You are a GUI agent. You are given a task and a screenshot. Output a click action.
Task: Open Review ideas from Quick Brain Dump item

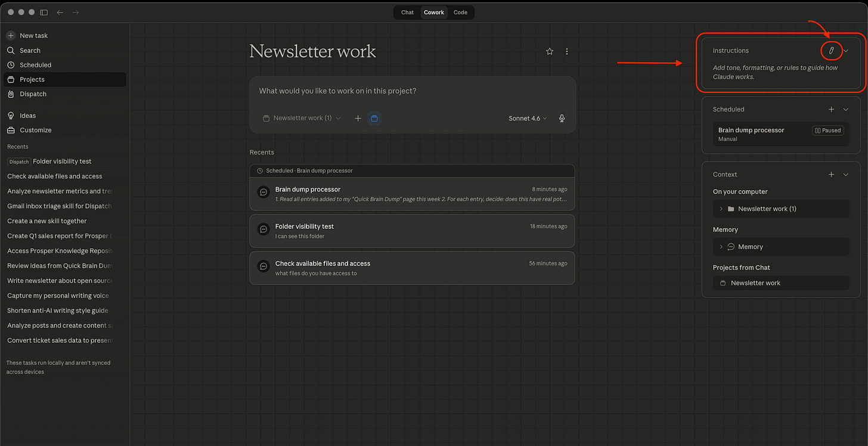coord(60,266)
